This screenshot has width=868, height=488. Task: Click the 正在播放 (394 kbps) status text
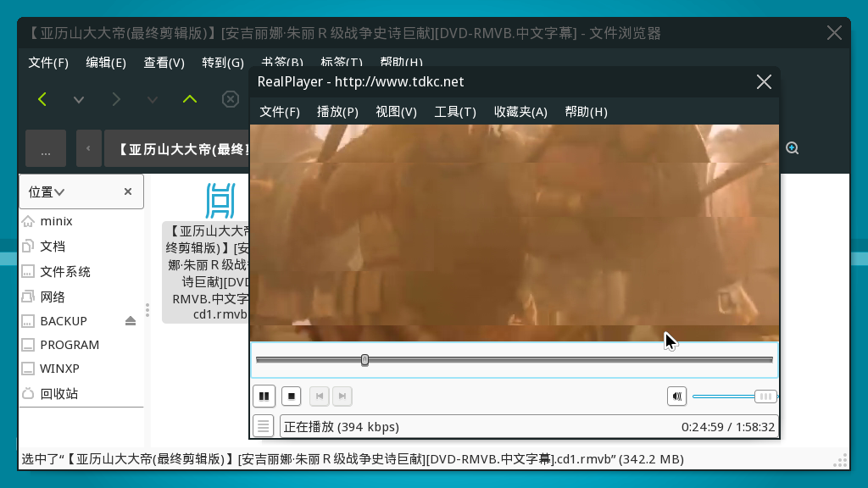[x=342, y=427]
